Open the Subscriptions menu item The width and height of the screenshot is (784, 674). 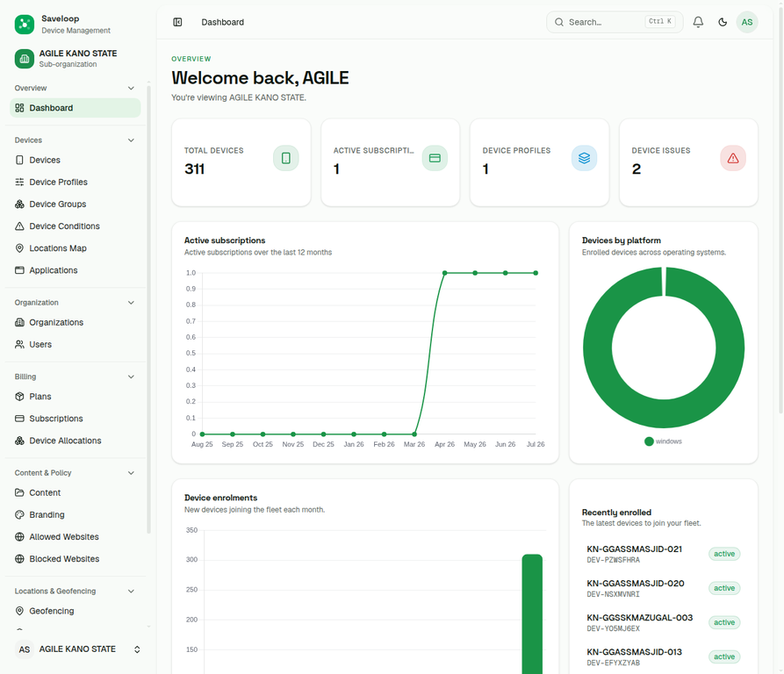(75, 419)
